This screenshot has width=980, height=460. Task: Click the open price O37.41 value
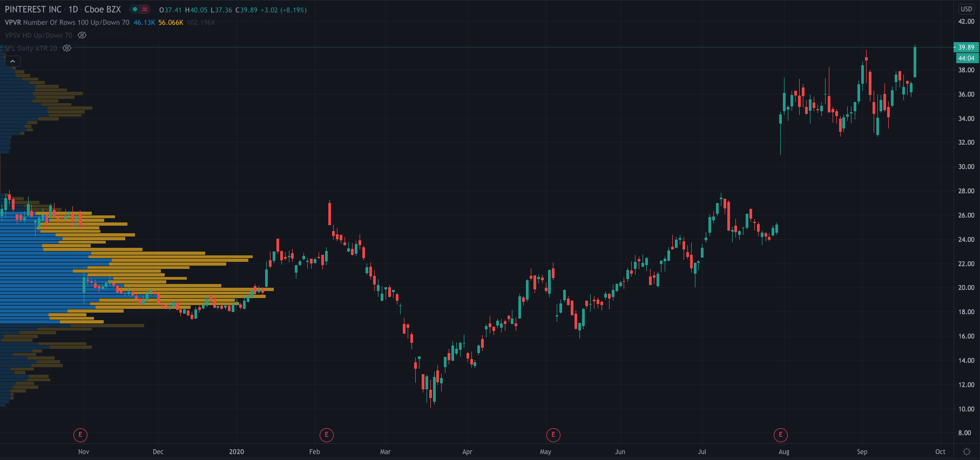tap(171, 10)
